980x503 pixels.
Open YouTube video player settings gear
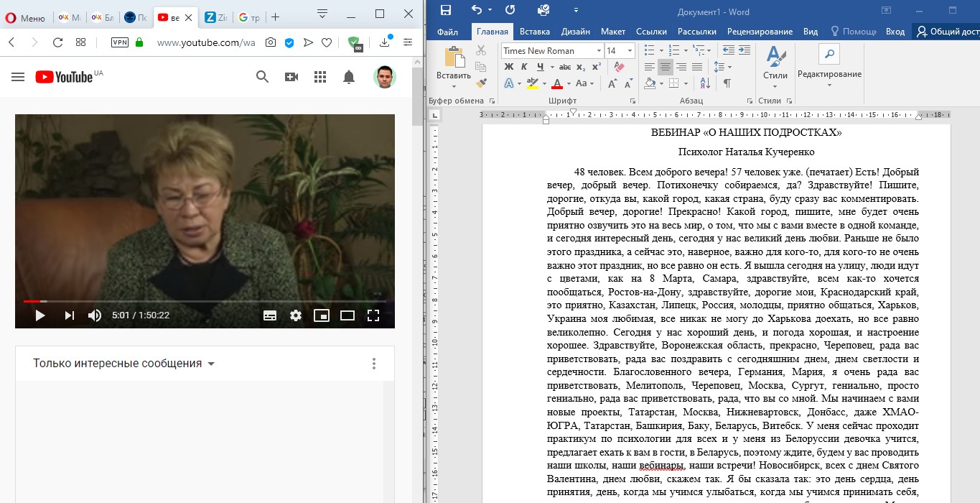(296, 315)
